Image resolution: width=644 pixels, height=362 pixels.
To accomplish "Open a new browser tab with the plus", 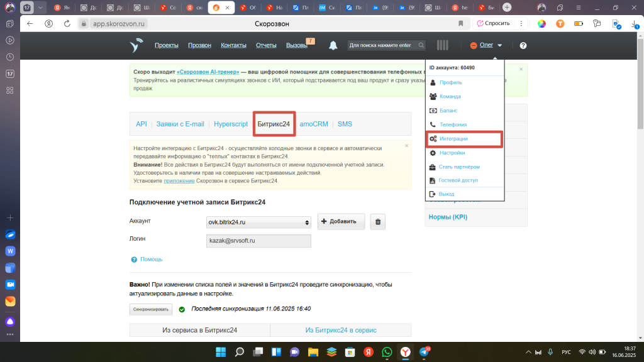I will point(508,8).
